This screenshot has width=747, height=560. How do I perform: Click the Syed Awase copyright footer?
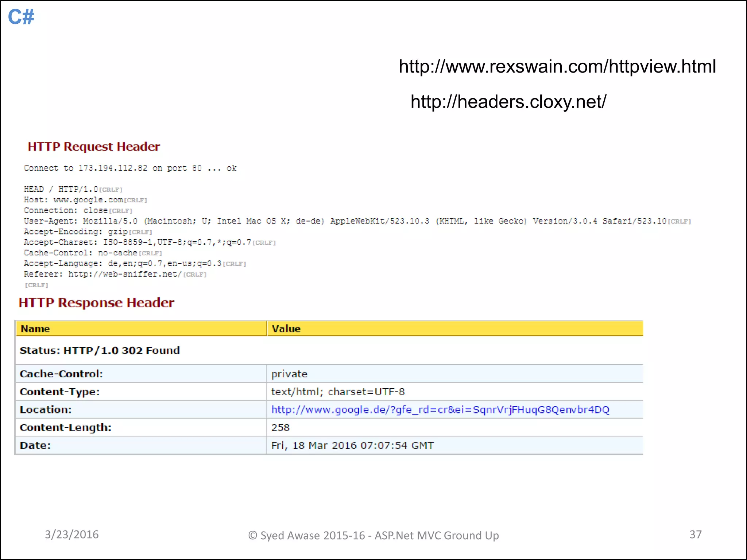373,535
